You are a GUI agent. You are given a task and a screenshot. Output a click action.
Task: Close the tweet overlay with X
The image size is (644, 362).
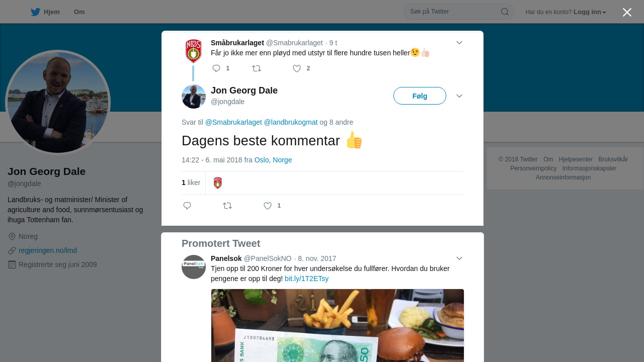click(627, 12)
